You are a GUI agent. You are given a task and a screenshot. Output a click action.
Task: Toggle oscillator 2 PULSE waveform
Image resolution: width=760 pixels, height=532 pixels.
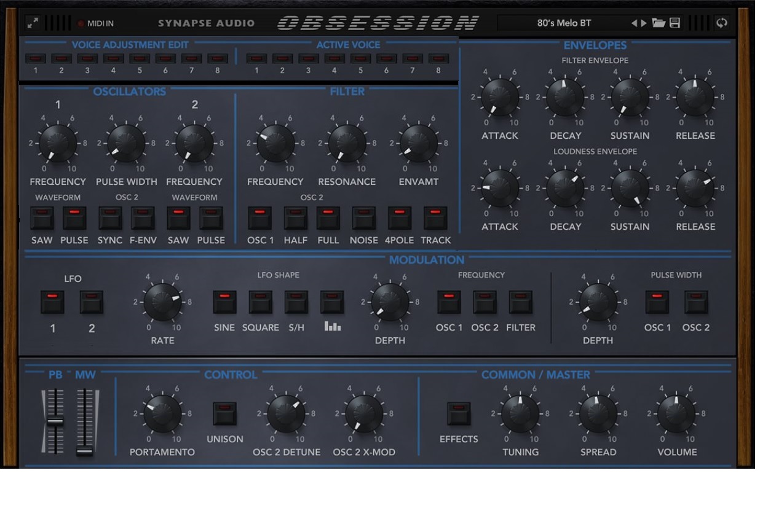click(x=211, y=218)
